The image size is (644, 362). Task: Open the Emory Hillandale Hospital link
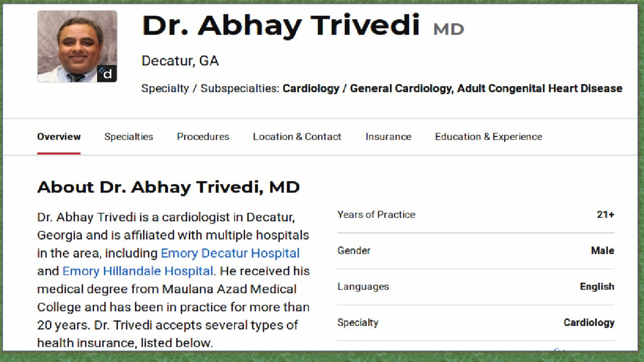point(137,271)
